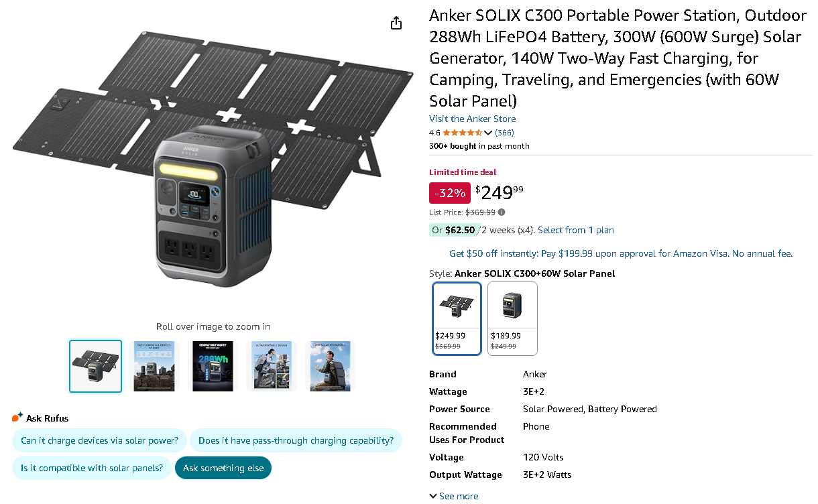Image resolution: width=818 pixels, height=504 pixels.
Task: Click the Visit the Anker Store link
Action: pos(472,119)
